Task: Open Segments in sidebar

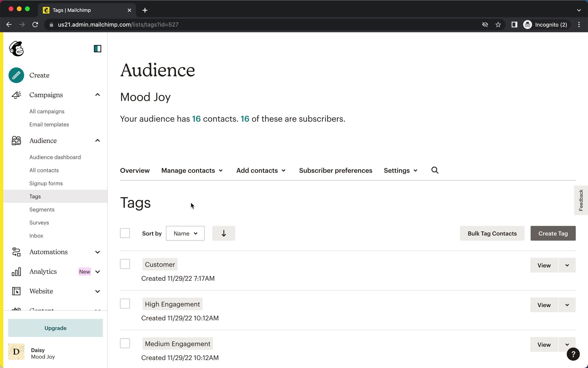Action: [42, 210]
